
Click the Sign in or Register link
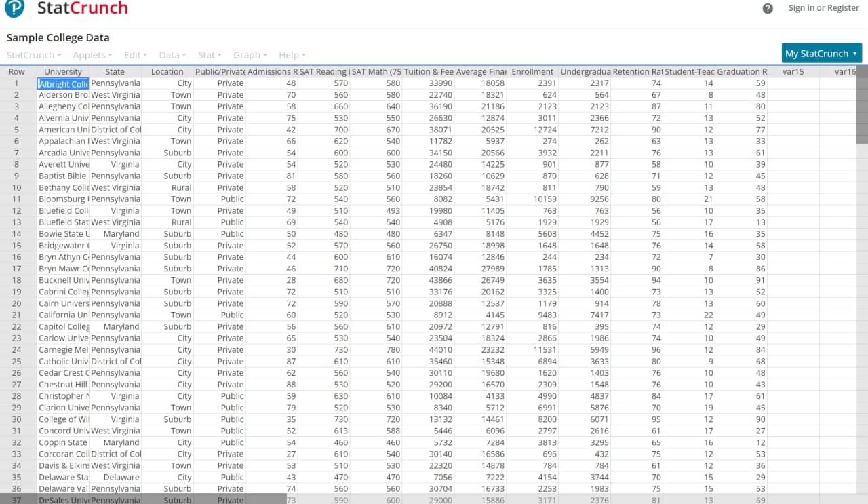click(x=823, y=7)
